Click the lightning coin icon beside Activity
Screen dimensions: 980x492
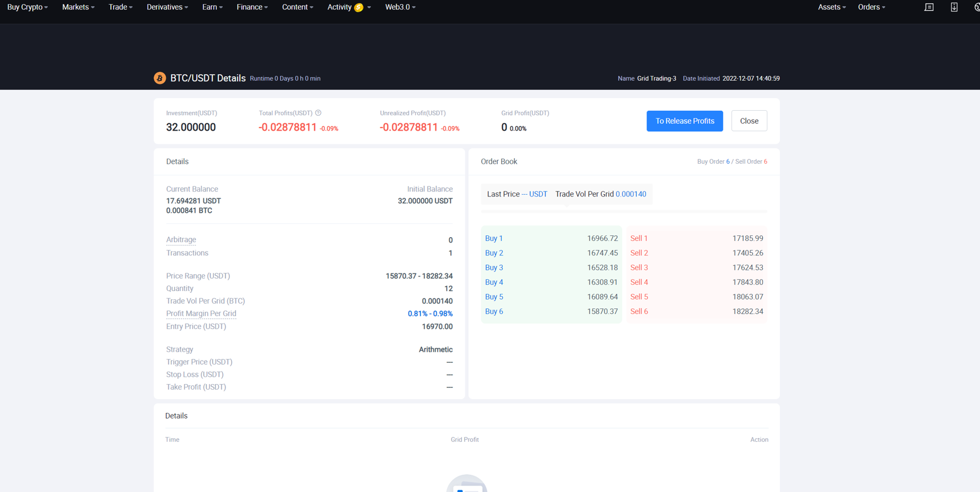[359, 7]
